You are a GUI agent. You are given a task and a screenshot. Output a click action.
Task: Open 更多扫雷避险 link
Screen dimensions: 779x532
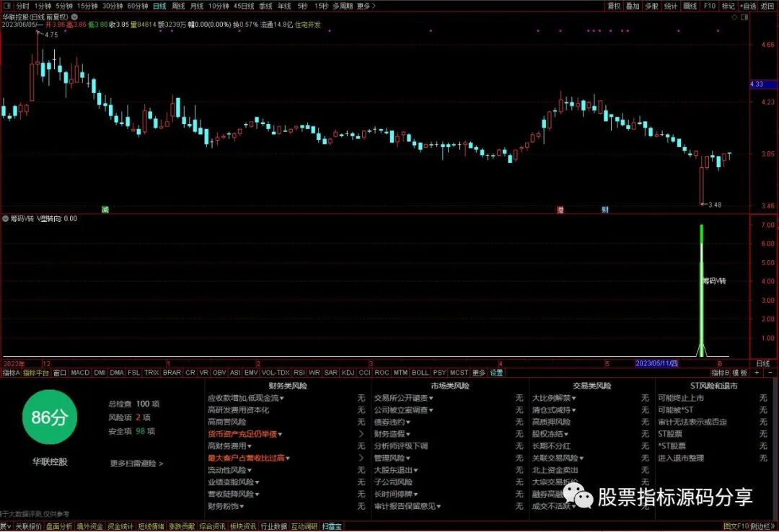[136, 464]
